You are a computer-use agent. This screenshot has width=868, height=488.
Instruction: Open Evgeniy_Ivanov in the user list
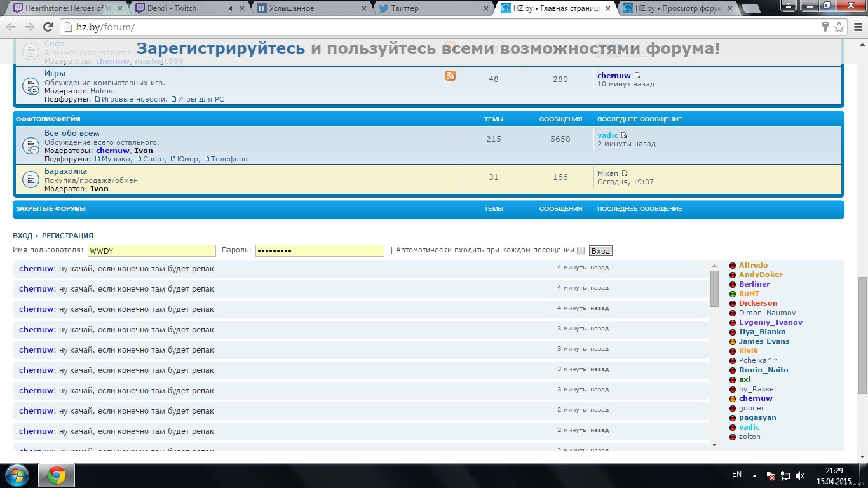tap(771, 322)
